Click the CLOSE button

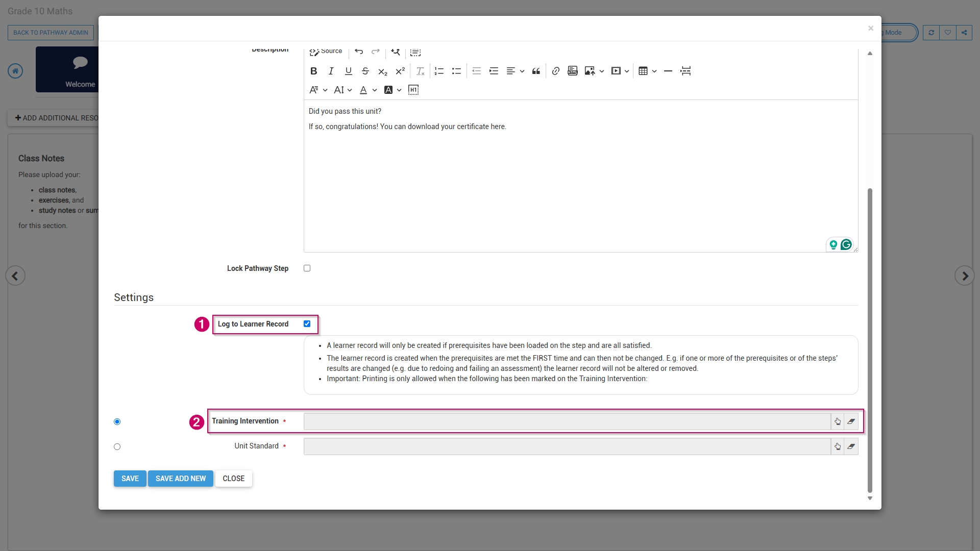tap(234, 479)
